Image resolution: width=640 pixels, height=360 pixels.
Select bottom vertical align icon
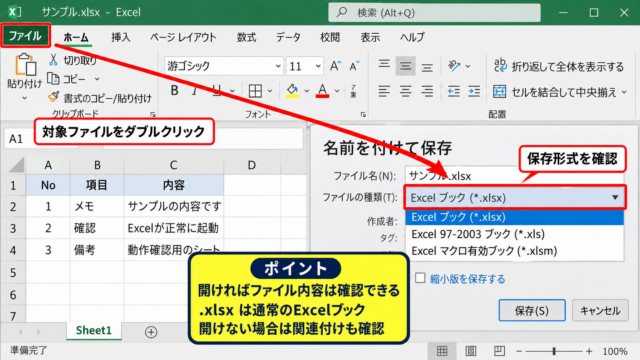[427, 67]
